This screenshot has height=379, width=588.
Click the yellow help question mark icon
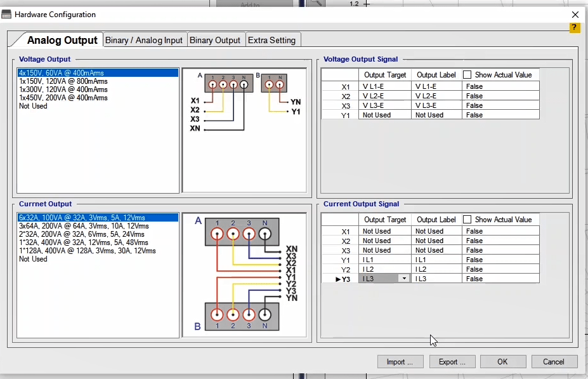[x=575, y=27]
